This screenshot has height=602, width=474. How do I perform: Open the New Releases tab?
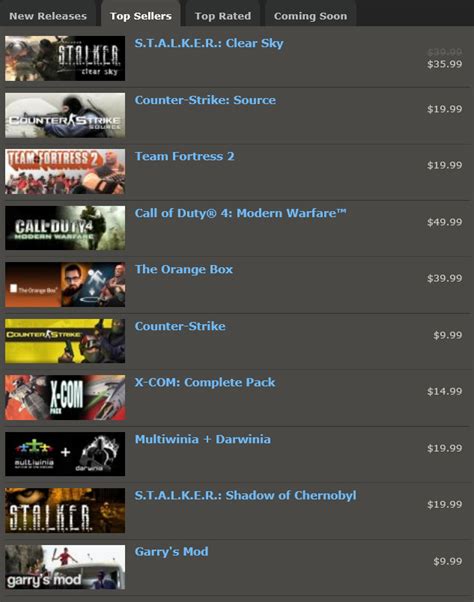tap(48, 16)
